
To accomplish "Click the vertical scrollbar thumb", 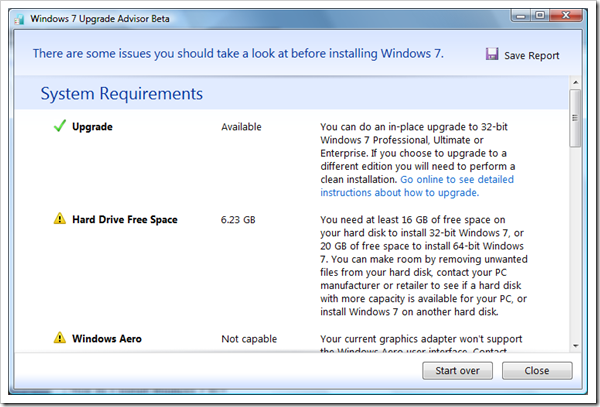I will tap(575, 118).
